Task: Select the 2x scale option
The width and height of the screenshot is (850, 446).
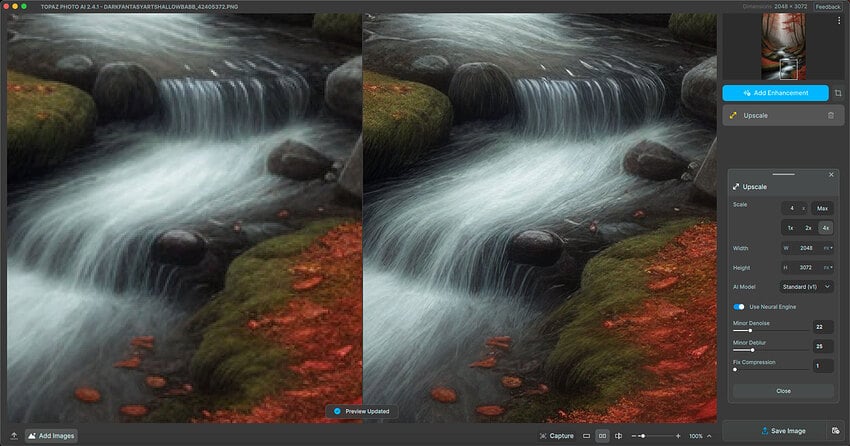Action: [x=808, y=228]
